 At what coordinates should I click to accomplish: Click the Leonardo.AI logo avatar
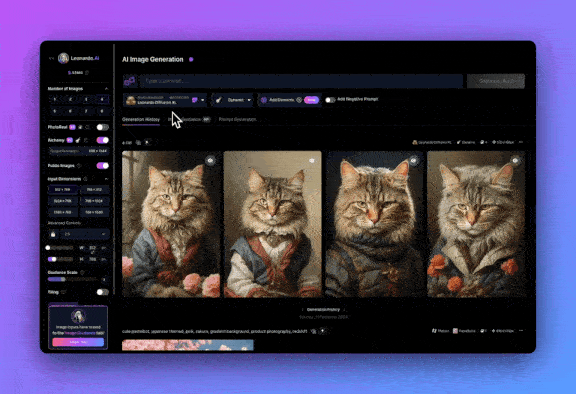click(x=64, y=58)
